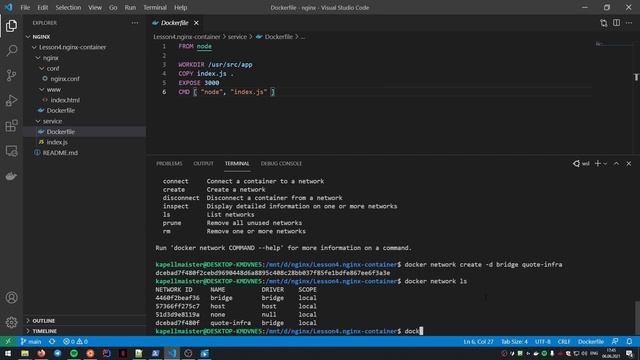640x360 pixels.
Task: Open the Explorer view in activity bar
Action: pyautogui.click(x=11, y=26)
